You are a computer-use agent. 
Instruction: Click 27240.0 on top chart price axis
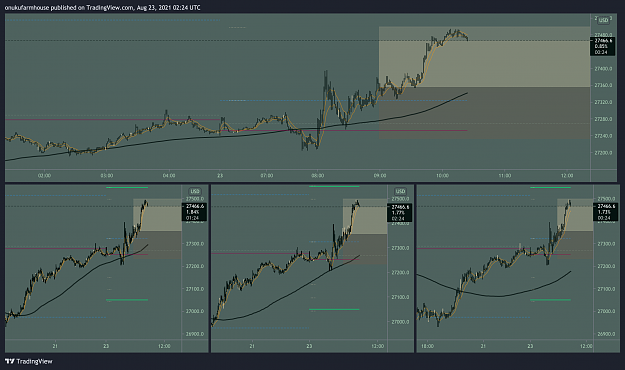coord(603,136)
